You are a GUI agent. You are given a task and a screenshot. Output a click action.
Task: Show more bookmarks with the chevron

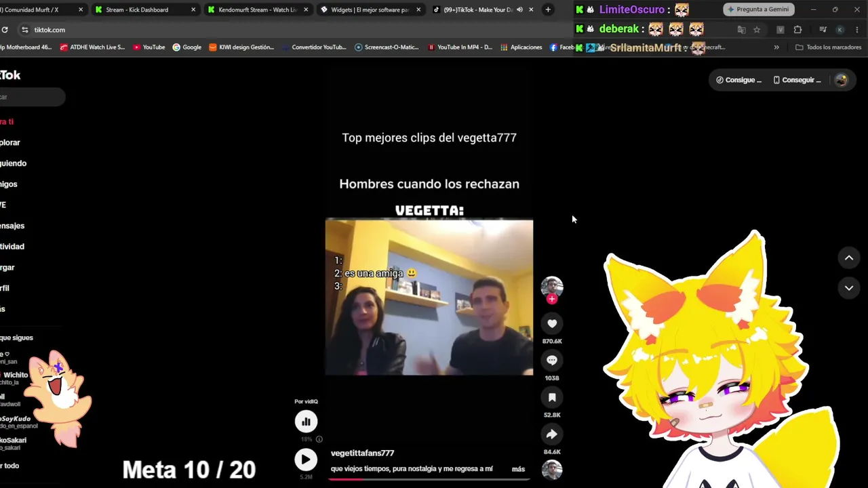776,47
